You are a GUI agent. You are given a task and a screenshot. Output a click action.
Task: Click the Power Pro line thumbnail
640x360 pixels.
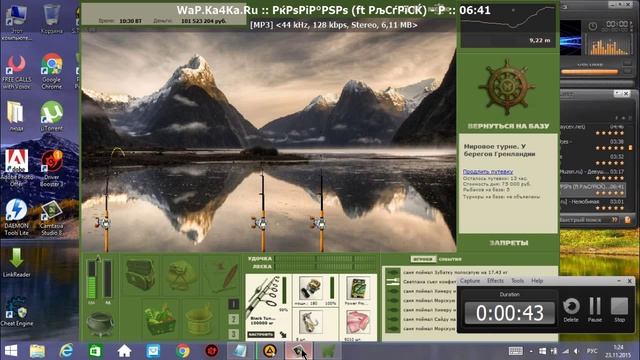point(358,288)
